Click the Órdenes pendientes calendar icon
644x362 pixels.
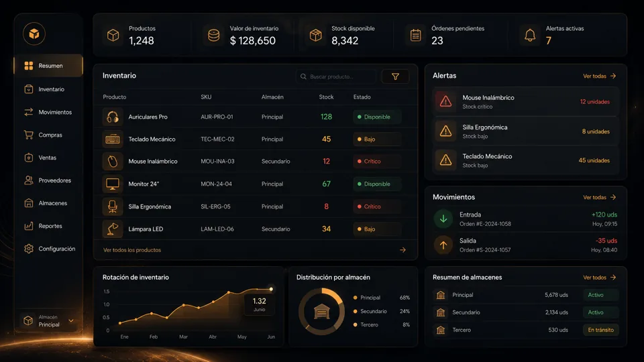click(416, 36)
